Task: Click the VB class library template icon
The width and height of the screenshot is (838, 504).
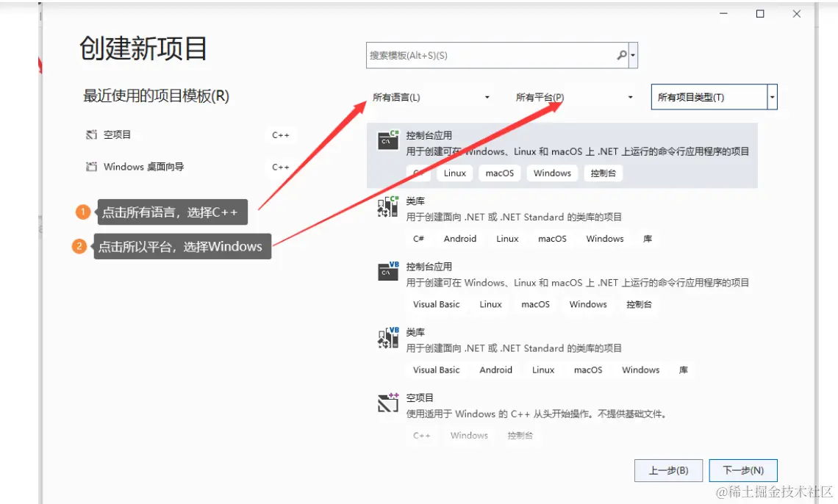Action: click(387, 337)
